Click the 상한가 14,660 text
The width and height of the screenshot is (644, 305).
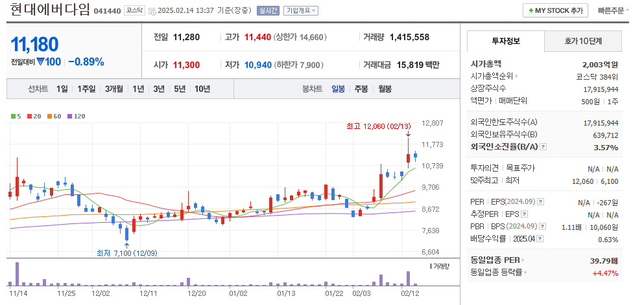tap(300, 38)
